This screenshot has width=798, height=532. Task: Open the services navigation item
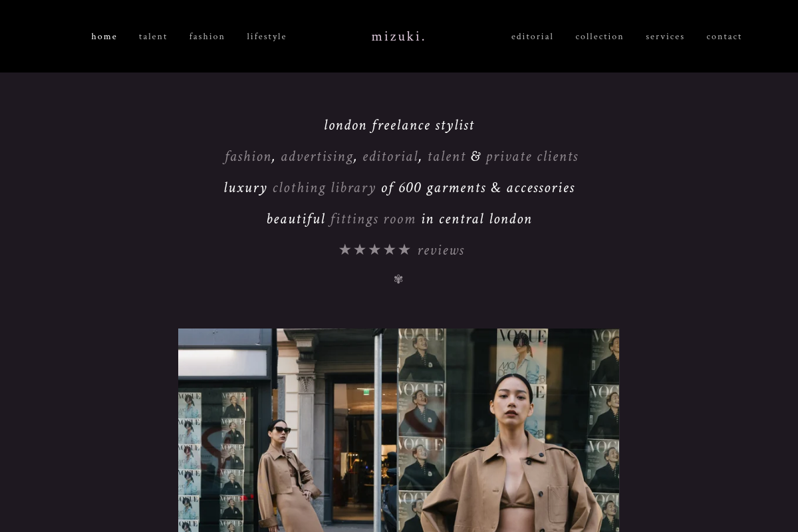[665, 37]
